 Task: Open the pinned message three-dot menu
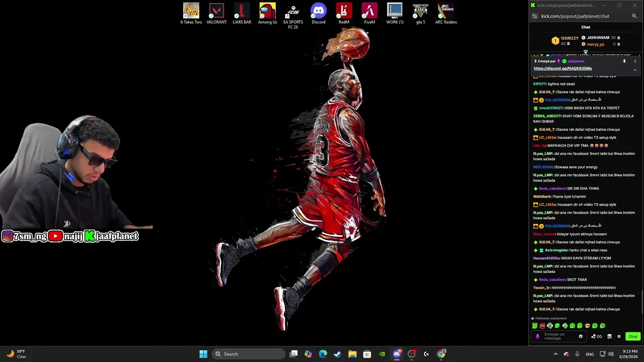click(635, 61)
